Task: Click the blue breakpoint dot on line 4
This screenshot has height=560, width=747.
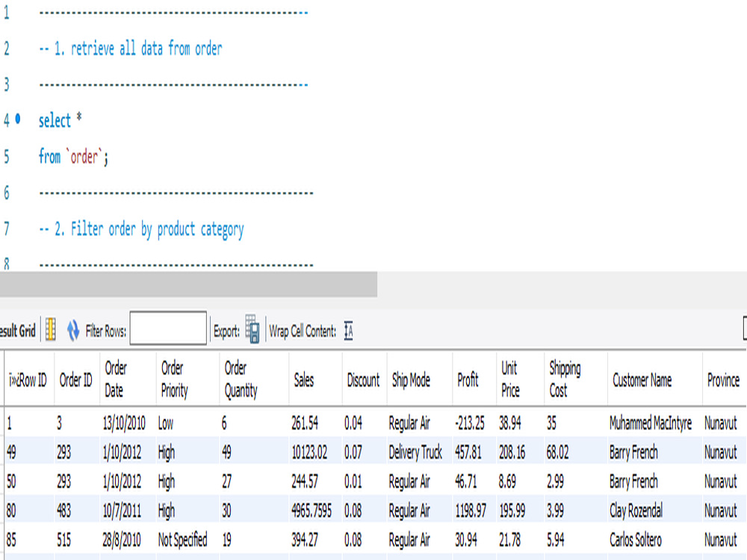Action: (x=18, y=118)
